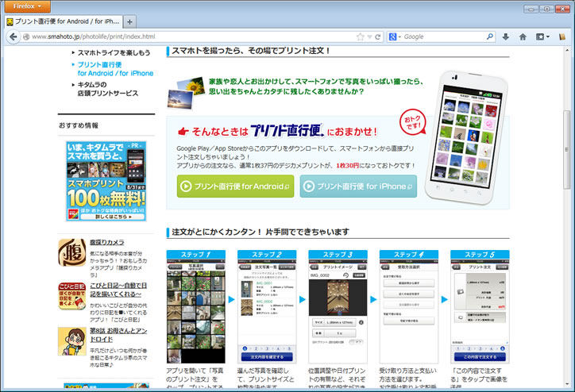Image resolution: width=575 pixels, height=392 pixels.
Task: Open the Google search engine selector
Action: (395, 37)
